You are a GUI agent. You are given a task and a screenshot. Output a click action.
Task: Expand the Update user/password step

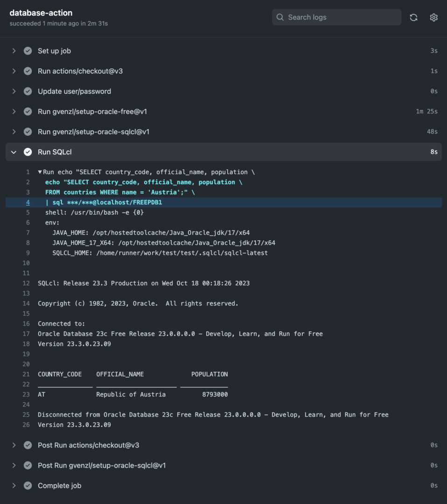14,91
